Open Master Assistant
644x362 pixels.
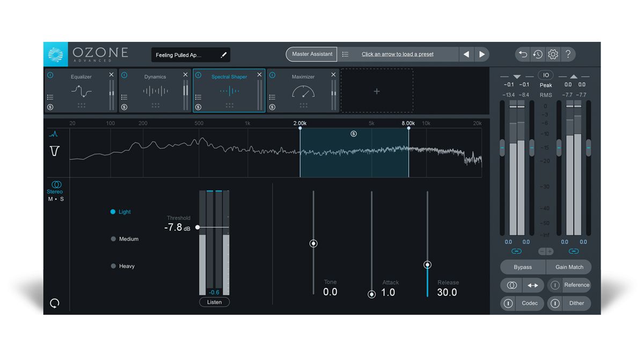311,54
